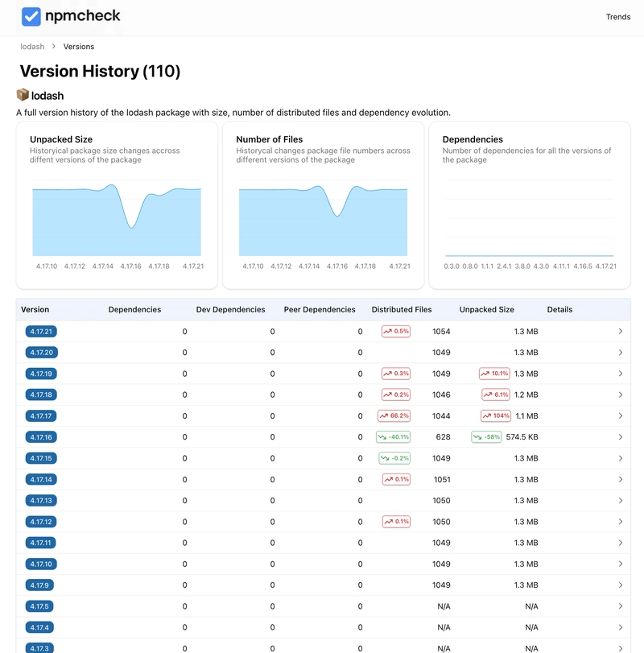
Task: Open details chevron for version 4.17.5
Action: (621, 606)
